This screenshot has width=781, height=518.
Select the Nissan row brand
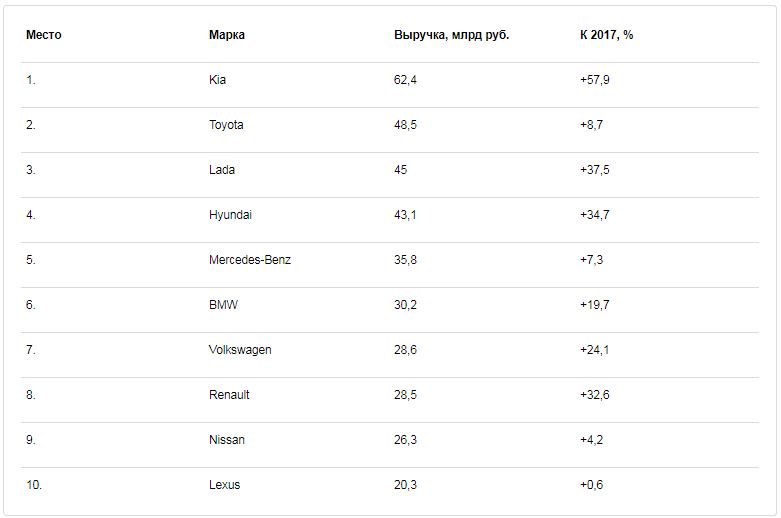click(x=227, y=440)
